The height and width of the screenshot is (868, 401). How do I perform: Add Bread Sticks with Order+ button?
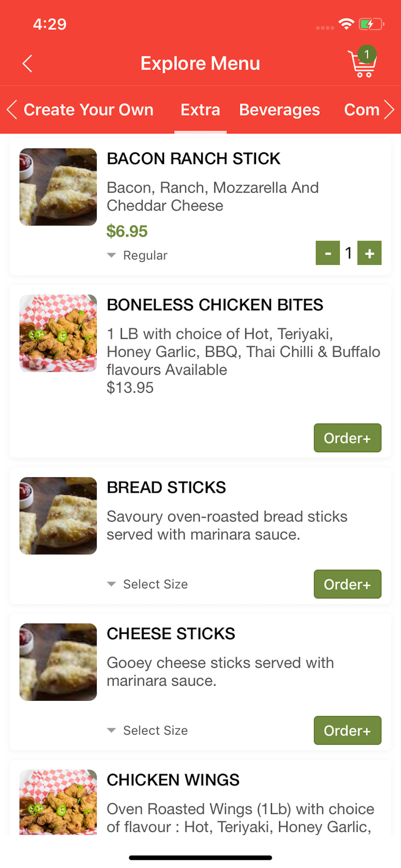[x=347, y=584]
